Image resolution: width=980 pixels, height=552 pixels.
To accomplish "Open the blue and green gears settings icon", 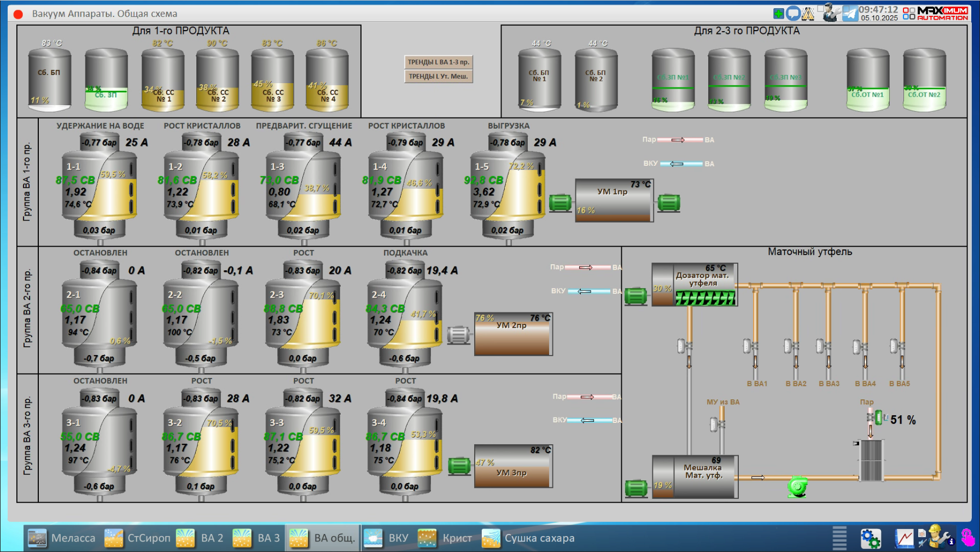I will (x=870, y=538).
